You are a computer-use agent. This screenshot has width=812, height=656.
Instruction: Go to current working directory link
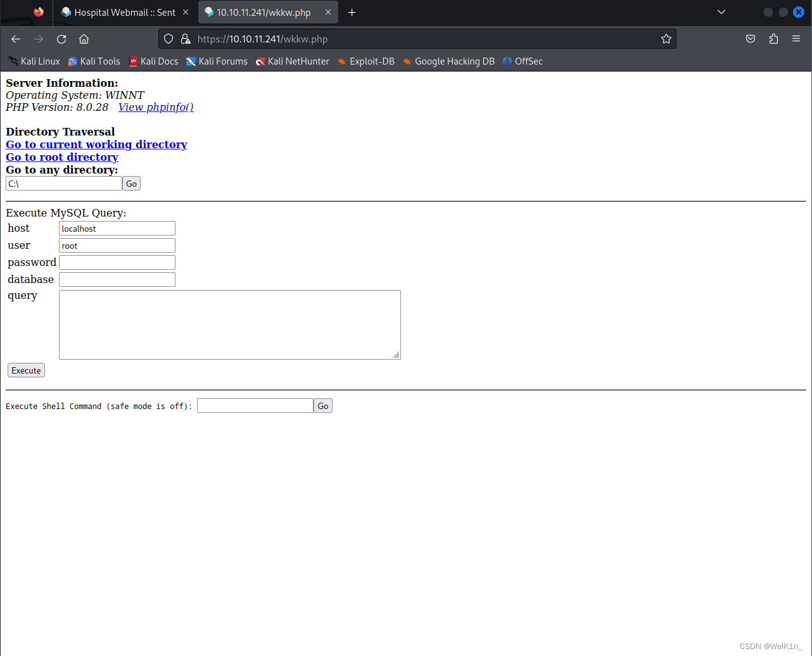point(96,144)
